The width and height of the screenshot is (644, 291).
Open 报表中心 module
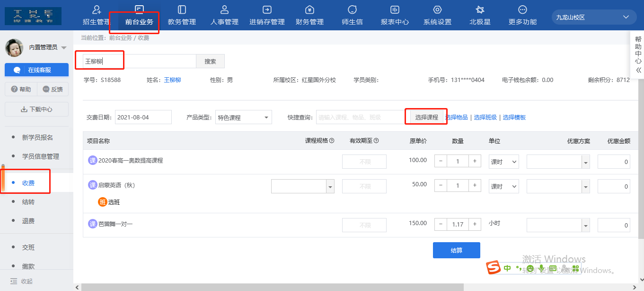(x=395, y=16)
